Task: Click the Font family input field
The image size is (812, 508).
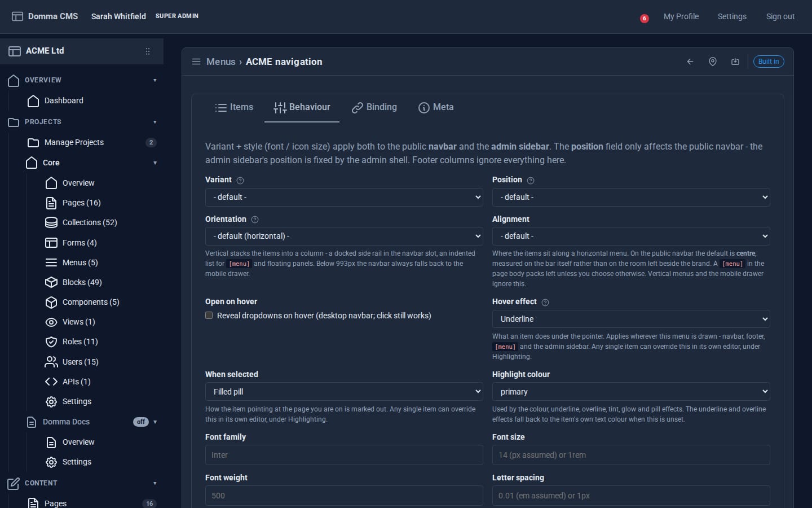Action: coord(344,455)
